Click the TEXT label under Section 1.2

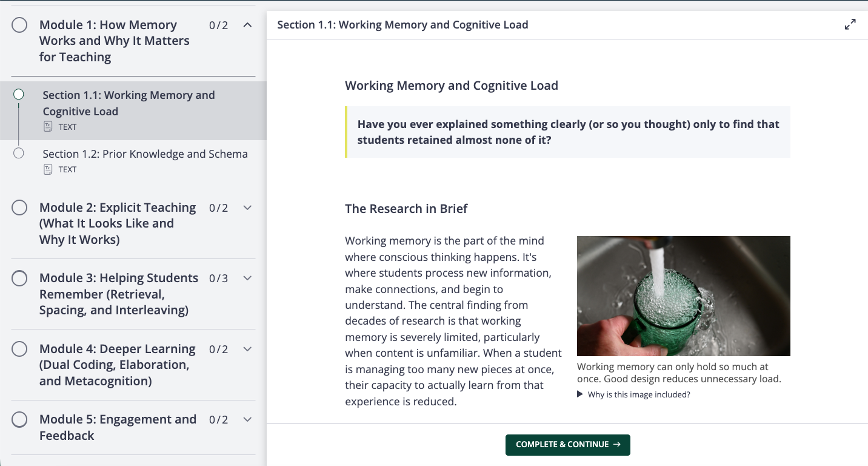click(x=67, y=169)
